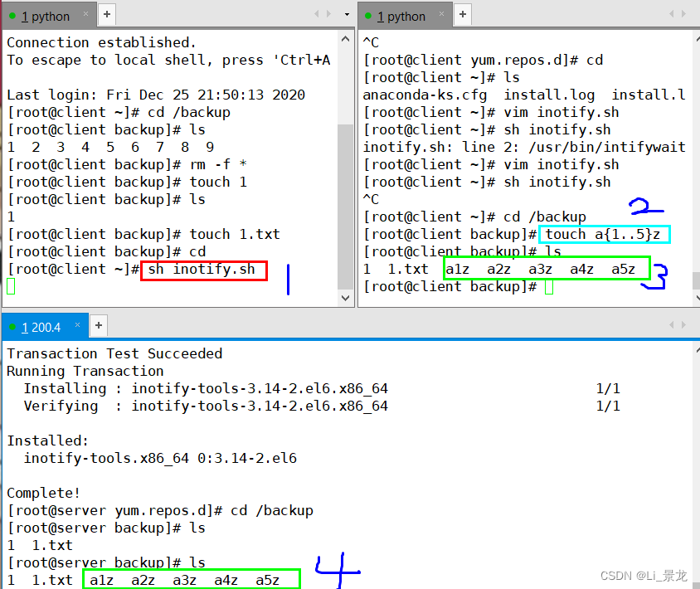Open a new tab in the top-right pane
This screenshot has width=700, height=589.
pos(462,14)
